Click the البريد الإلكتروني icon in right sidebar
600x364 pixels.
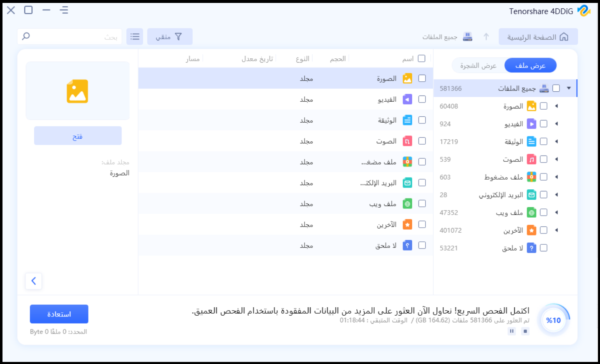(x=532, y=195)
